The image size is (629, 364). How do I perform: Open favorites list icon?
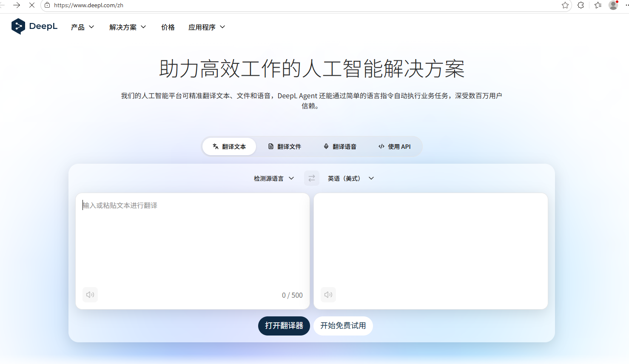[x=598, y=5]
